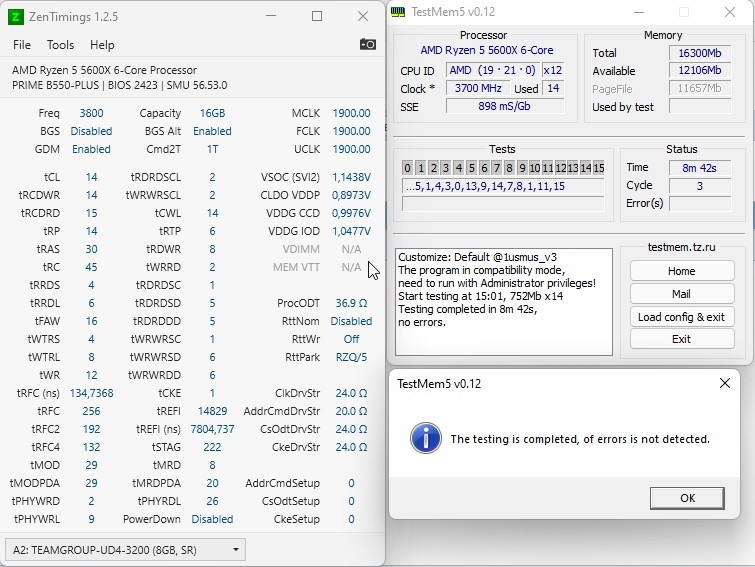755x567 pixels.
Task: Select test indicator box 0
Action: tap(407, 168)
